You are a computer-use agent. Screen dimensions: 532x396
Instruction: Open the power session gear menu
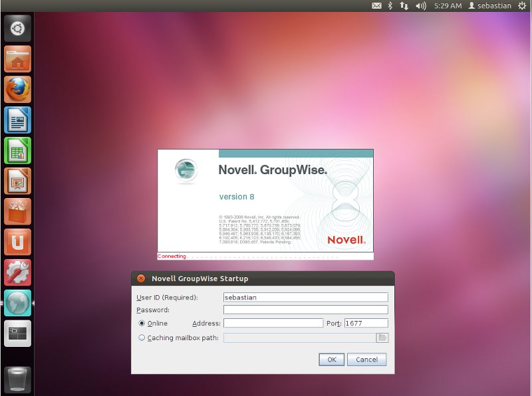point(522,6)
